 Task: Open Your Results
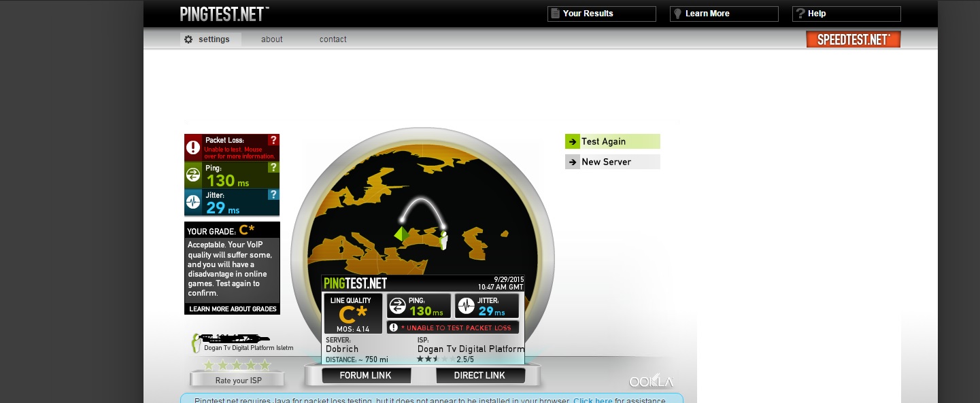tap(601, 14)
